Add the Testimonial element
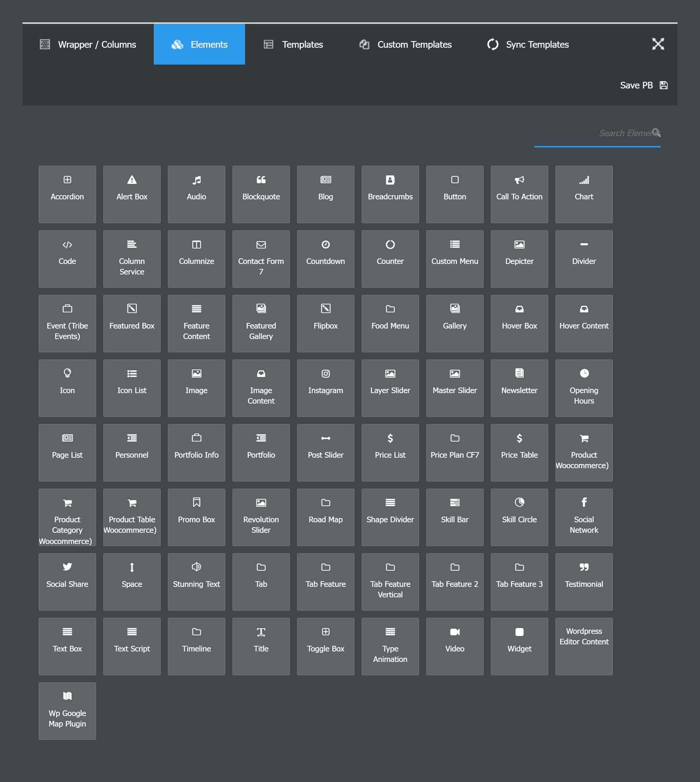This screenshot has width=700, height=782. pos(584,582)
